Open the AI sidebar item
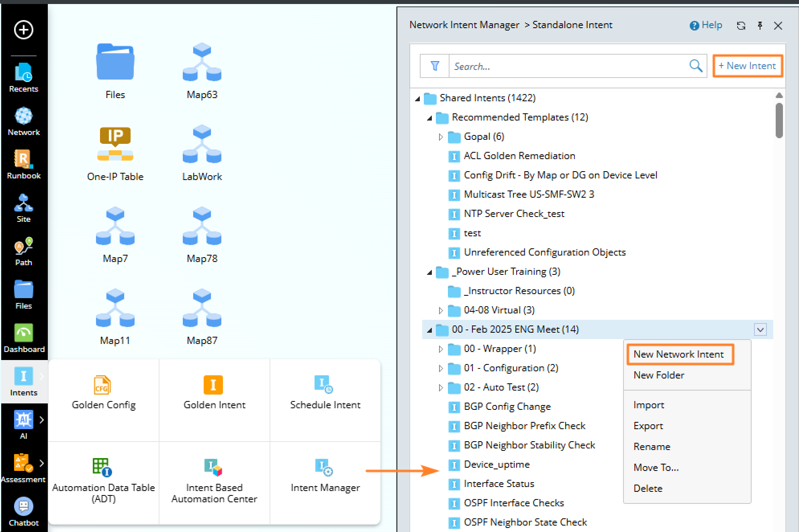 (24, 425)
